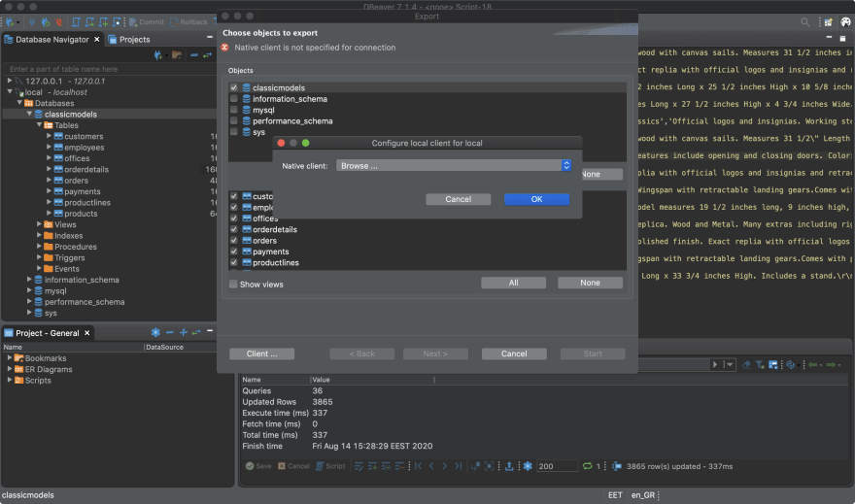This screenshot has width=855, height=504.
Task: Click the Connect plug icon in main toolbar
Action: [x=32, y=22]
